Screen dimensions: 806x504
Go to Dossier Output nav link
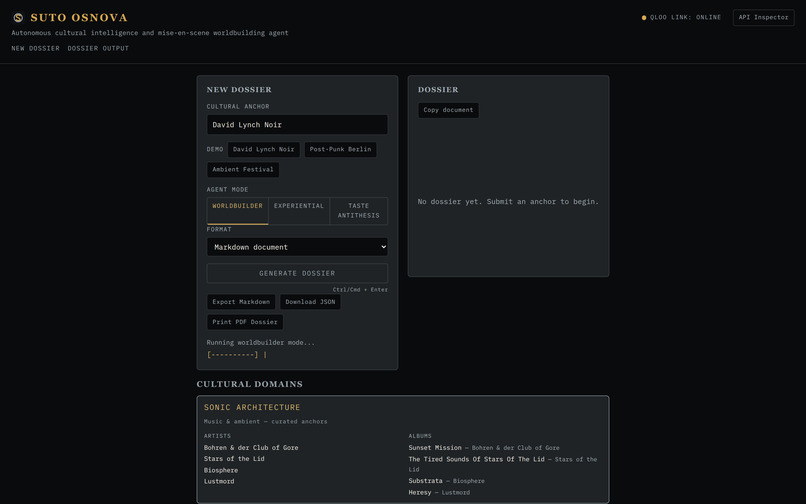pos(98,48)
